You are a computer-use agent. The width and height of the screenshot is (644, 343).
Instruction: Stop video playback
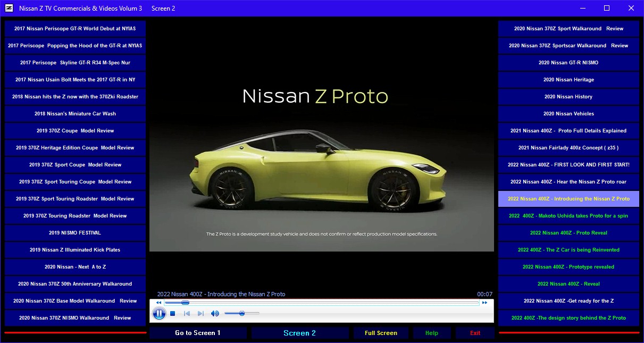pyautogui.click(x=173, y=314)
